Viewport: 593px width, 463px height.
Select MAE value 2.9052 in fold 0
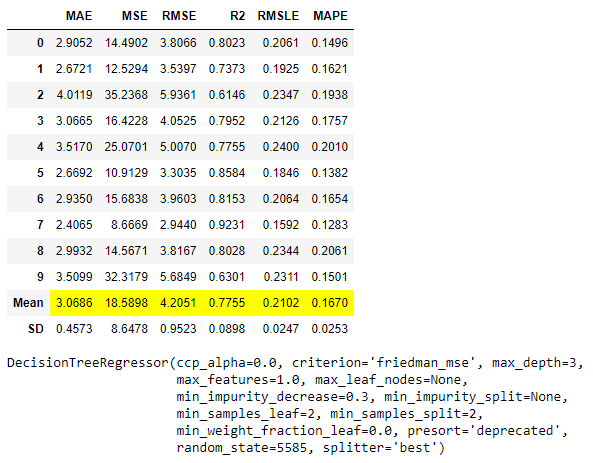(x=74, y=43)
